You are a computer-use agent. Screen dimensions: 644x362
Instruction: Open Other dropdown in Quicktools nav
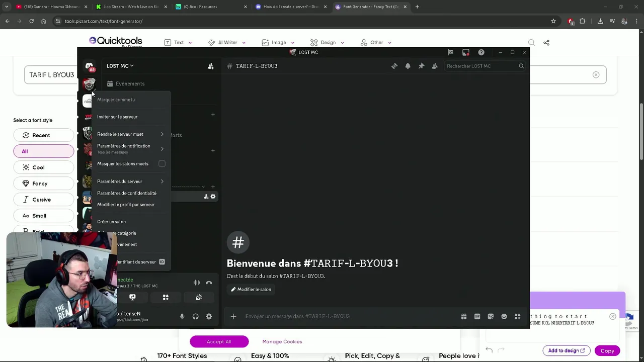(x=376, y=43)
